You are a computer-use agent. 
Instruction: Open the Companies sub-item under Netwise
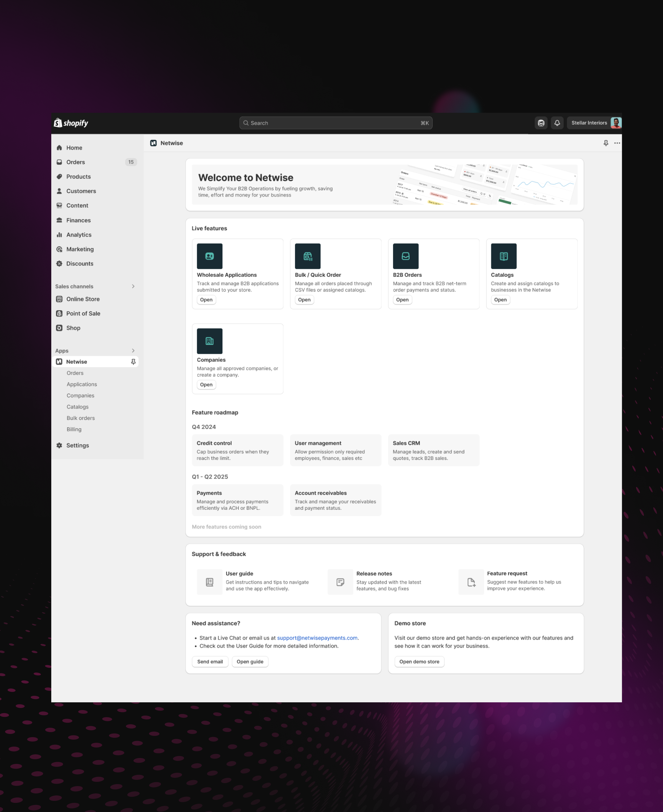pyautogui.click(x=80, y=395)
